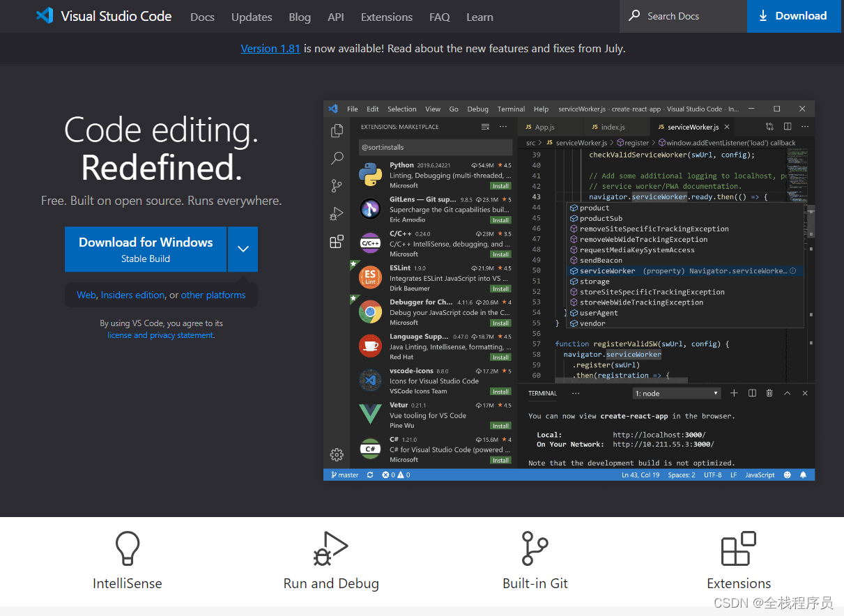This screenshot has height=616, width=844.
Task: Install the Python extension
Action: [500, 186]
